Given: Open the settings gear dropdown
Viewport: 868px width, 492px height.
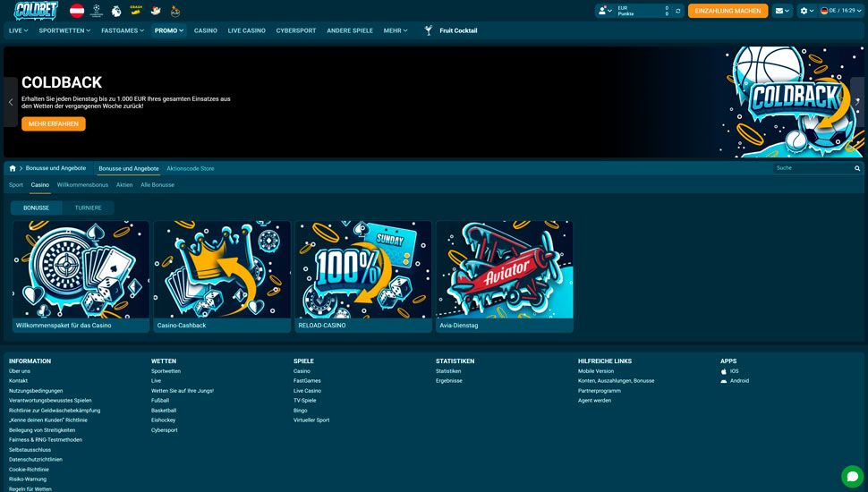Looking at the screenshot, I should point(807,11).
